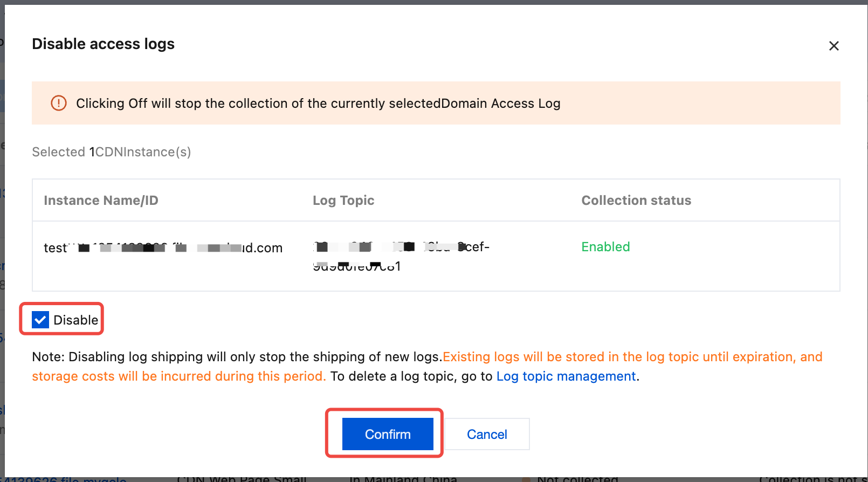Click the Instance Name/ID column header
This screenshot has height=482, width=868.
coord(101,201)
